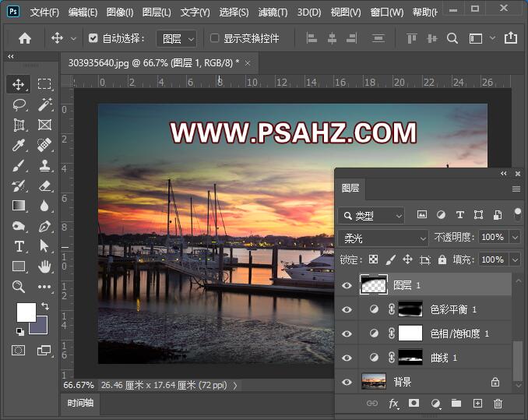Image resolution: width=528 pixels, height=420 pixels.
Task: Open the 文件(F) menu
Action: tap(44, 12)
